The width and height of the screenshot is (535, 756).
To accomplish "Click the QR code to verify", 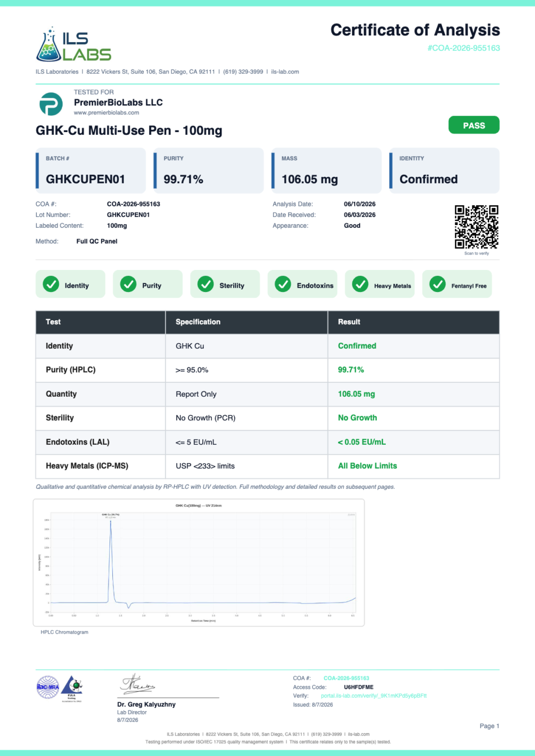I will tap(476, 227).
